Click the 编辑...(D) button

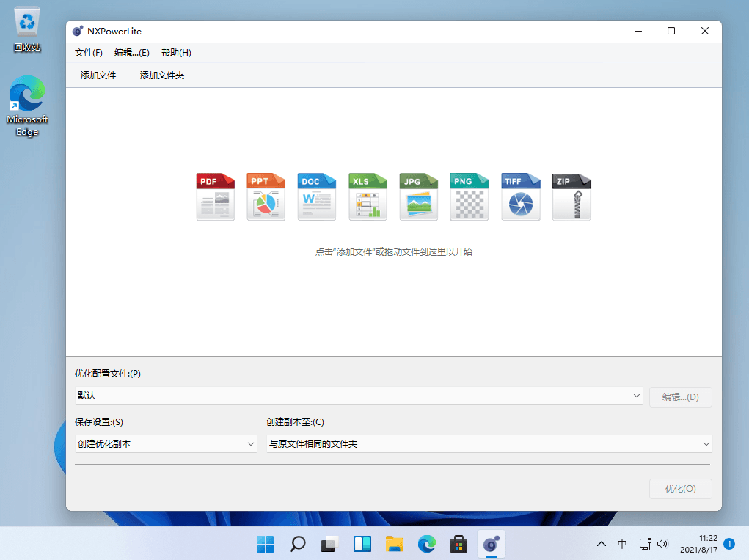tap(681, 397)
